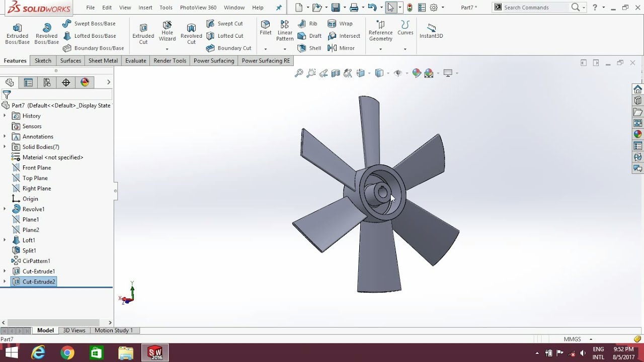Image resolution: width=644 pixels, height=362 pixels.
Task: Click the Save icon in toolbar
Action: pyautogui.click(x=336, y=8)
